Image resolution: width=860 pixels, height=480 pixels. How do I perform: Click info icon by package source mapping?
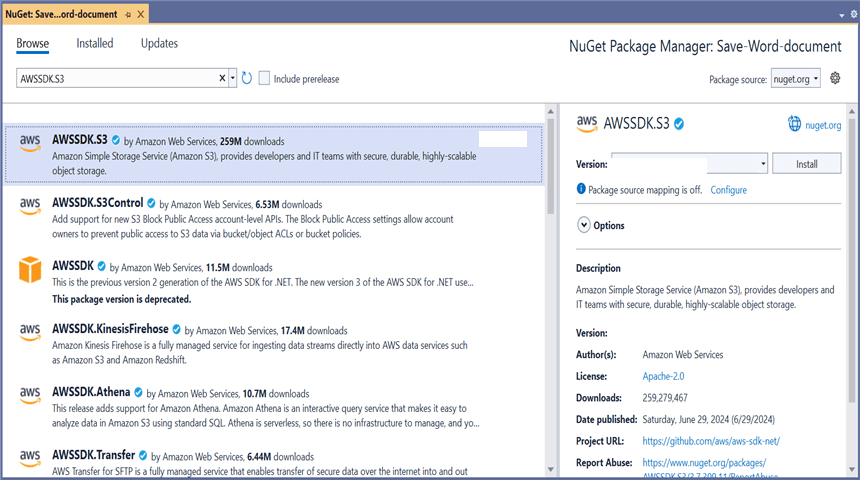point(581,189)
